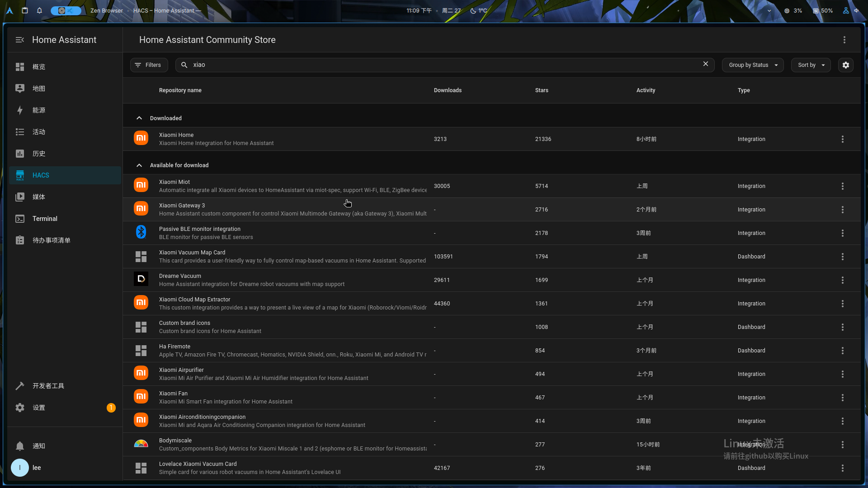
Task: Open the Group by Status dropdown
Action: coord(752,65)
